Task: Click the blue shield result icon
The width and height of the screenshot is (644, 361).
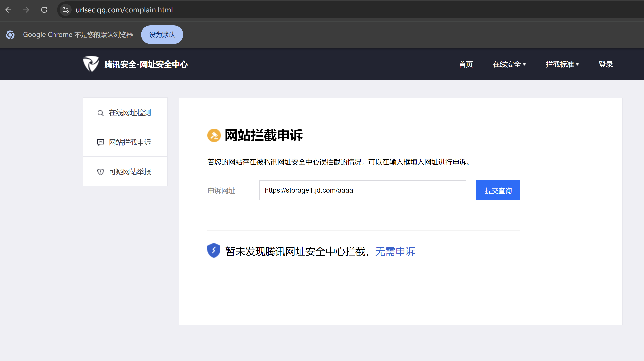Action: coord(214,250)
